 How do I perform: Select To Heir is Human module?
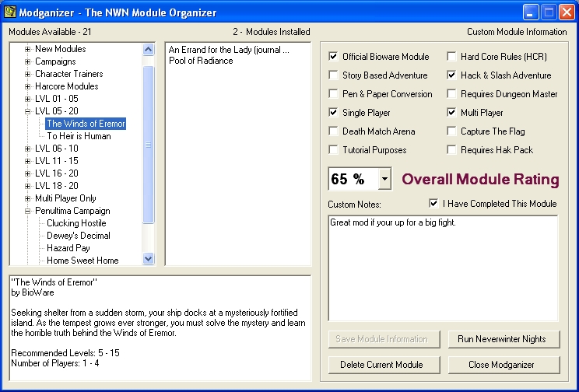pos(79,136)
